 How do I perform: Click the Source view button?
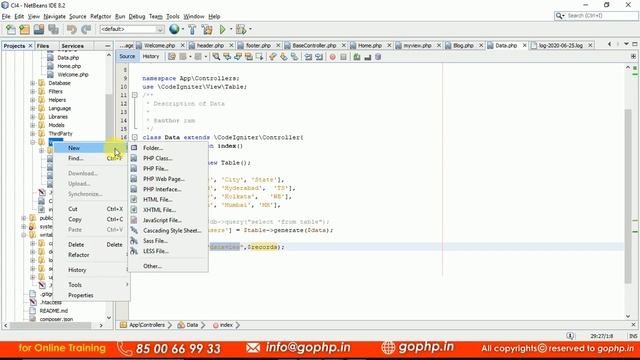coord(127,56)
